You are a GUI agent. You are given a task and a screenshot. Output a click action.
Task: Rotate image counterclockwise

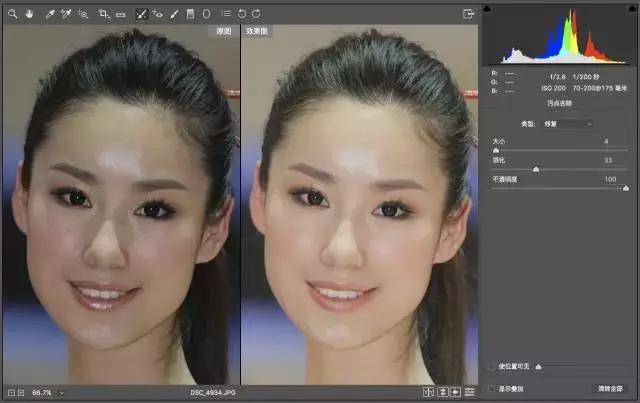coord(242,14)
